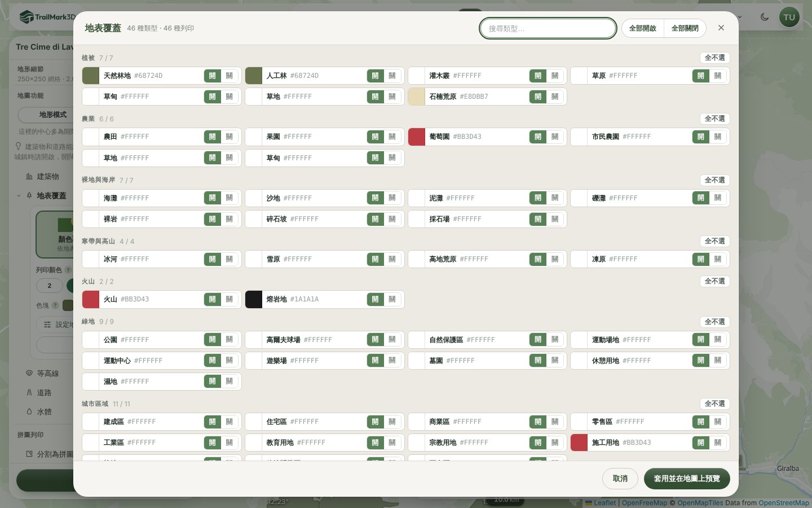Click 全不選 for the 城市區域 group

point(715,404)
